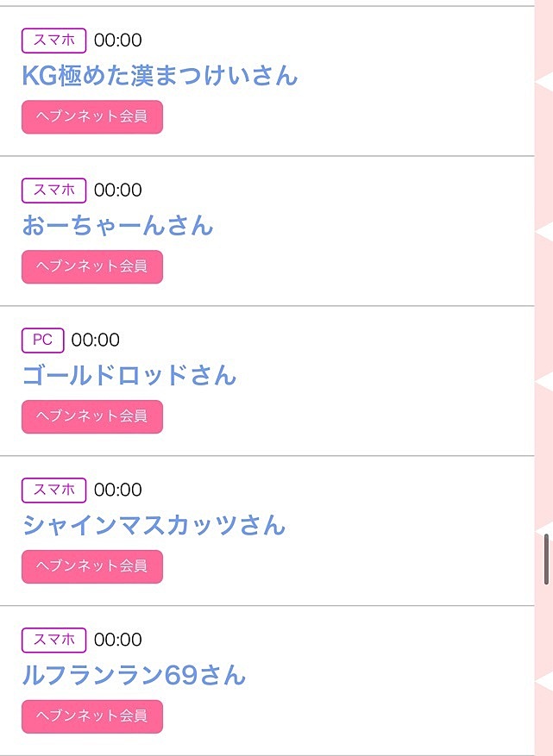
Task: Click ヘブンネット会員 badge under KG極めた漢まつけいさん
Action: click(92, 116)
